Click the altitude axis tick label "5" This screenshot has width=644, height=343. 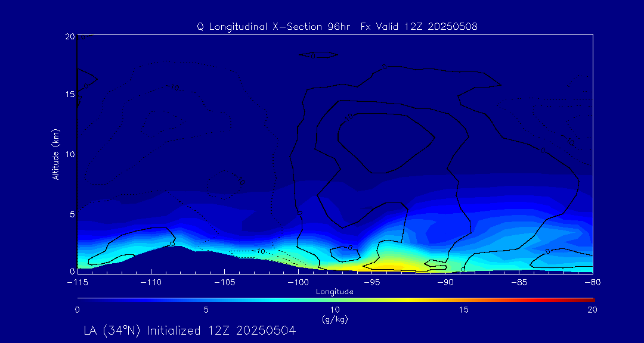tap(72, 214)
